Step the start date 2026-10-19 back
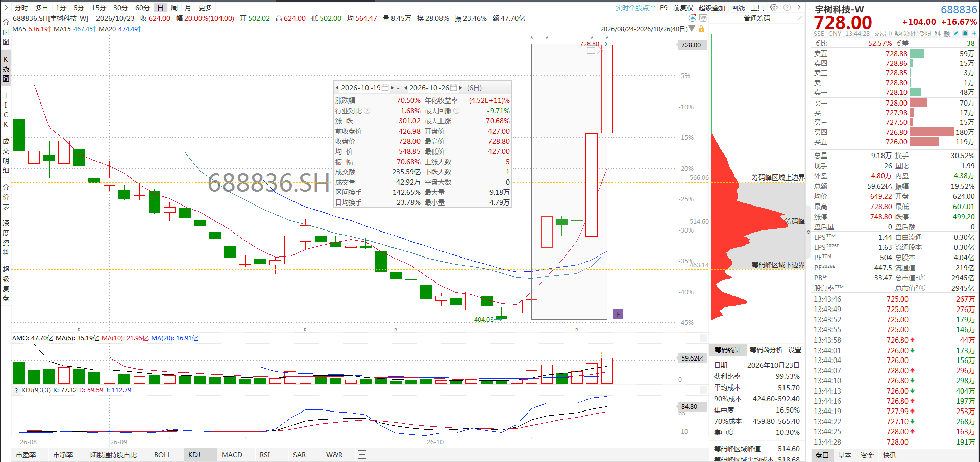Viewport: 980px width, 462px height. pyautogui.click(x=337, y=88)
